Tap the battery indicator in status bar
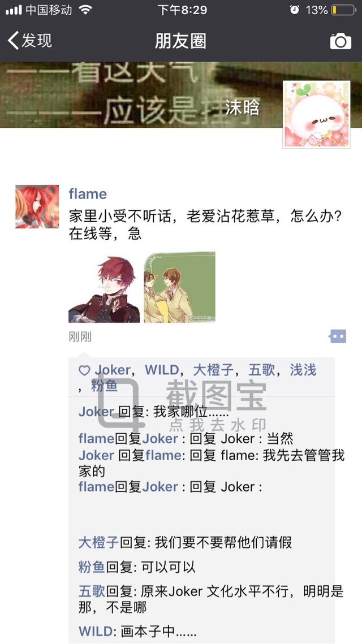Viewport: 362px width, 644px height. [343, 10]
